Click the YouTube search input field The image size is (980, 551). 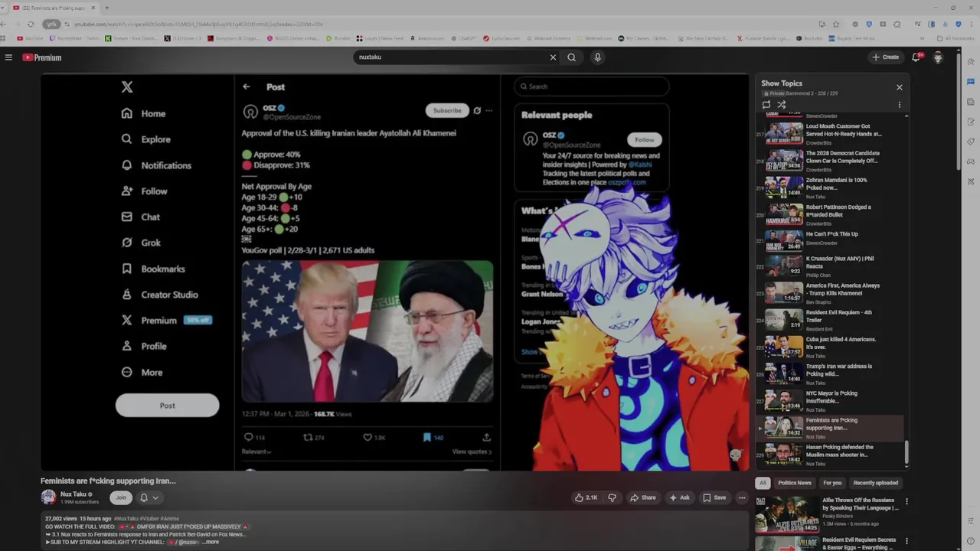(452, 57)
